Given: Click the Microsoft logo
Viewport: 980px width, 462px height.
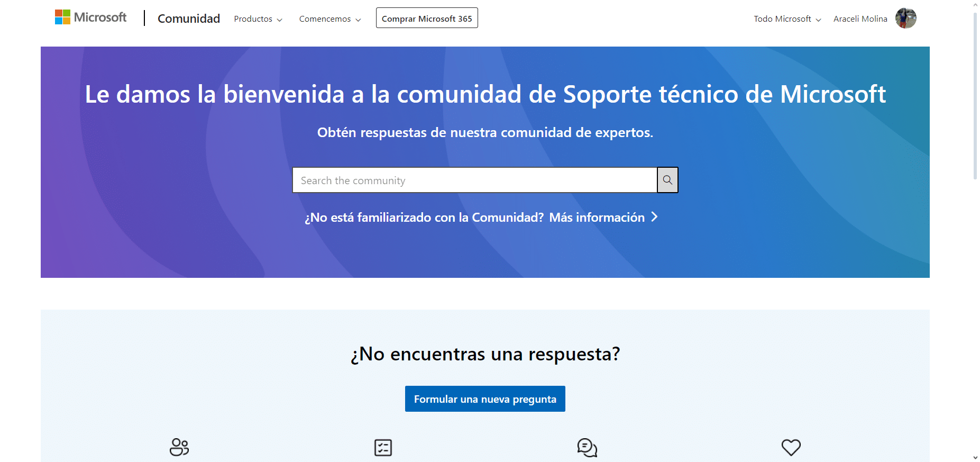Looking at the screenshot, I should pos(90,17).
